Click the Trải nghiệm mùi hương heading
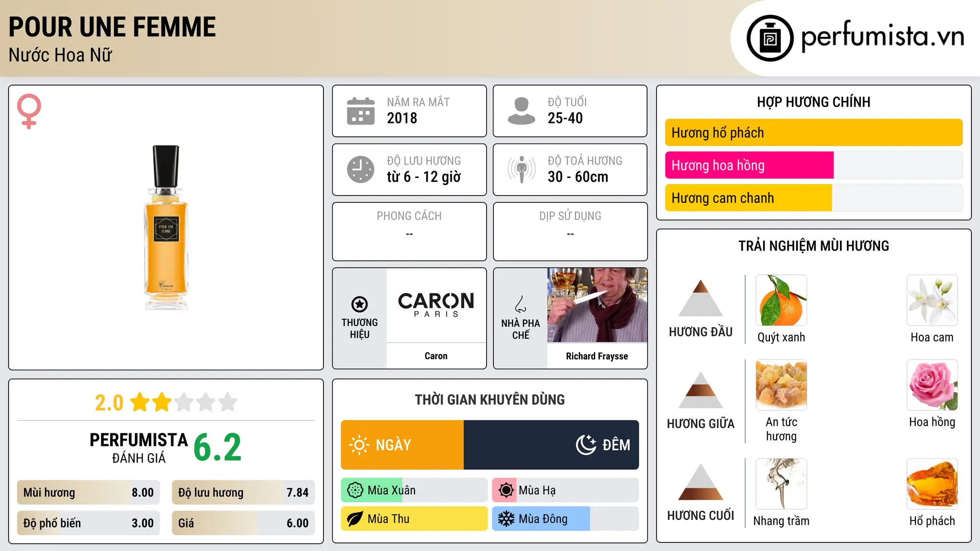The height and width of the screenshot is (551, 980). 813,246
